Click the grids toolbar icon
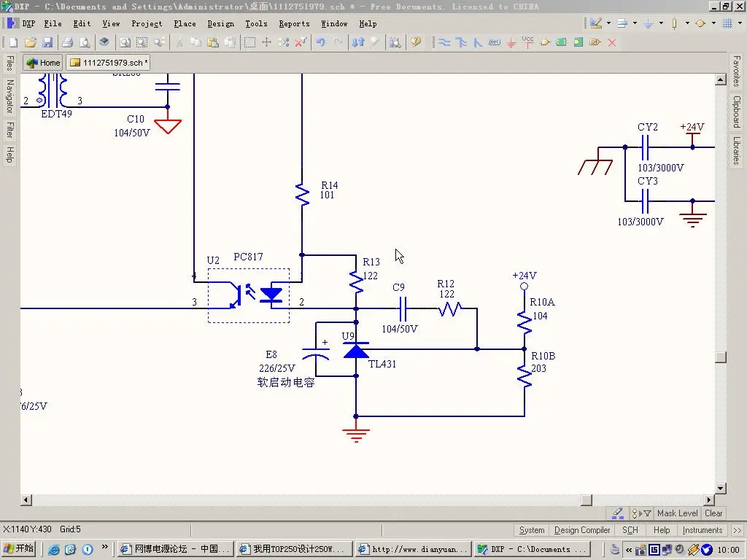 pyautogui.click(x=727, y=23)
